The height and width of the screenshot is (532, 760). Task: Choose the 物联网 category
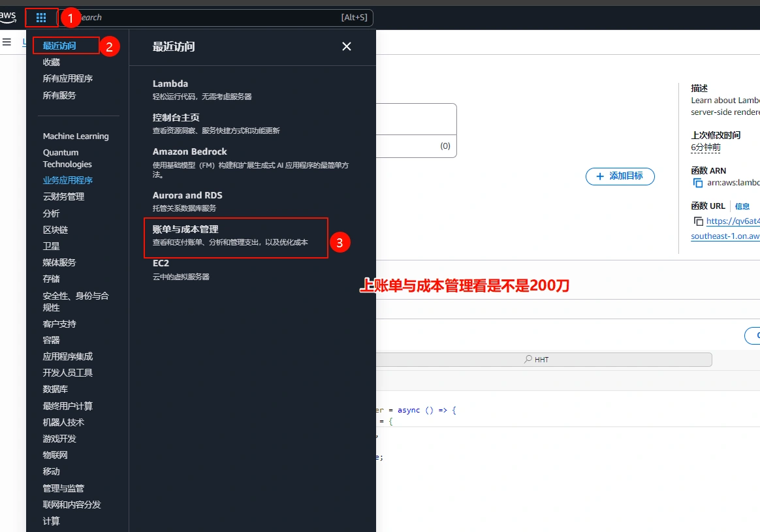point(55,455)
